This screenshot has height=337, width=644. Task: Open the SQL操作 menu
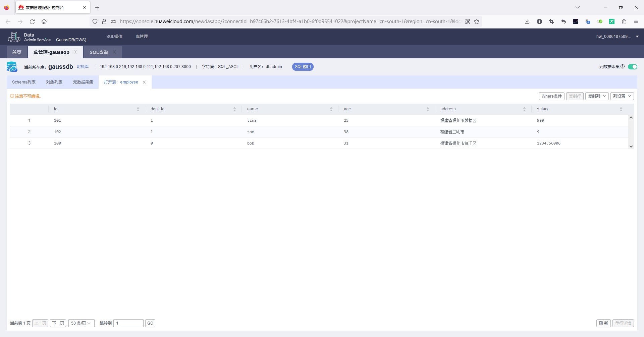[114, 37]
